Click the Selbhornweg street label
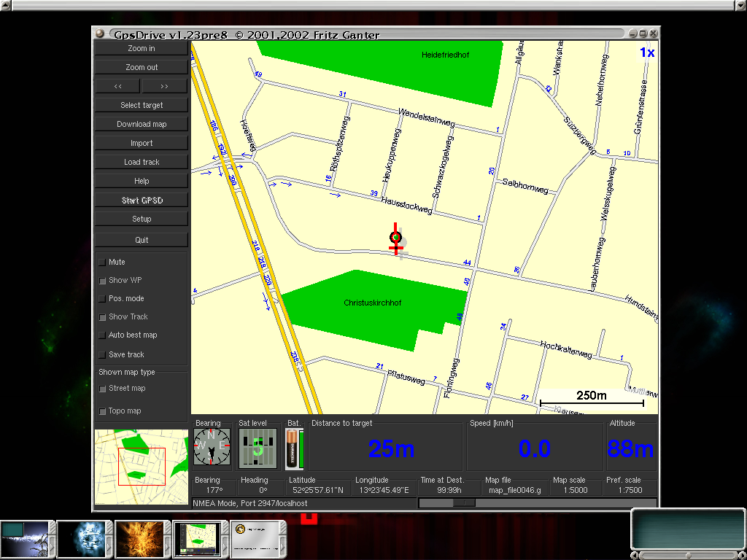747x560 pixels. 525,186
